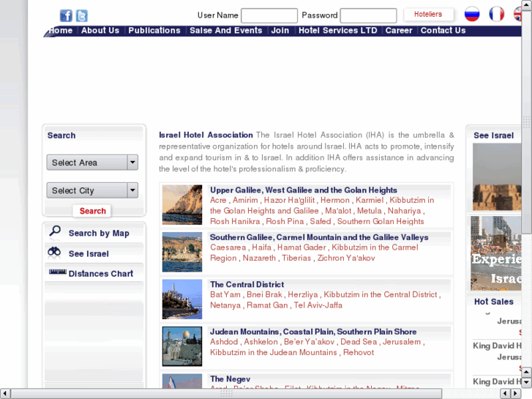
Task: Click the Zichron Ya'akov link
Action: coord(346,258)
